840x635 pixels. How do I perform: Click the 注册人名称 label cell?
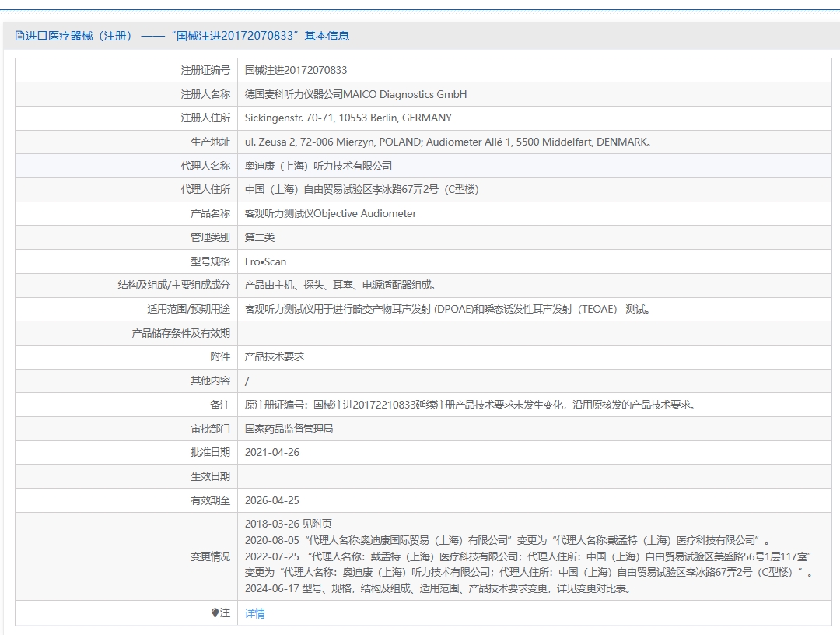(x=127, y=94)
